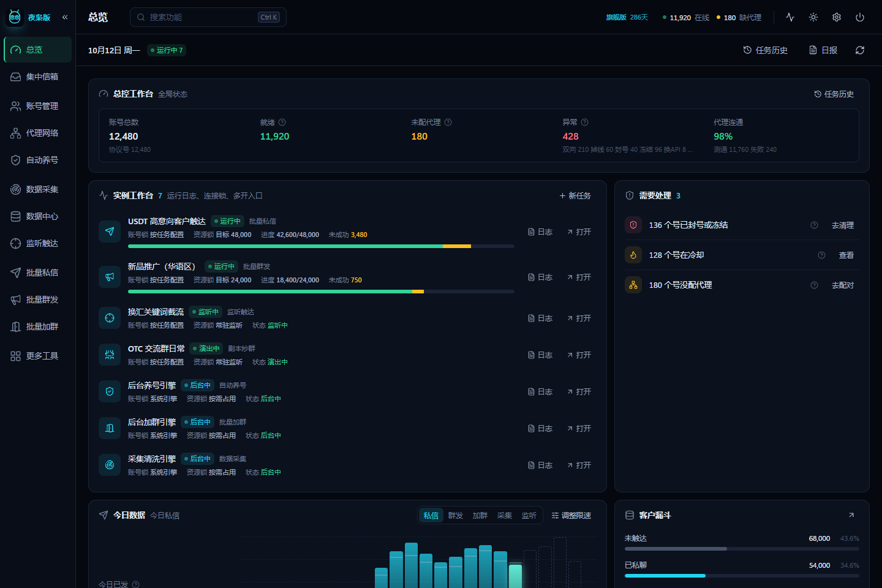Click 查看 for cooling accounts
882x588 pixels.
coord(846,255)
